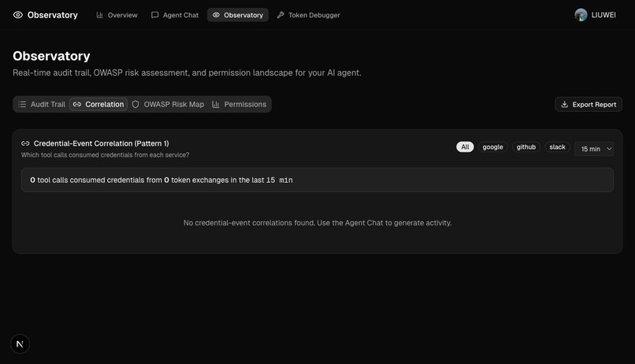The height and width of the screenshot is (364, 635).
Task: Switch to the OWASP Risk Map tab
Action: point(168,104)
